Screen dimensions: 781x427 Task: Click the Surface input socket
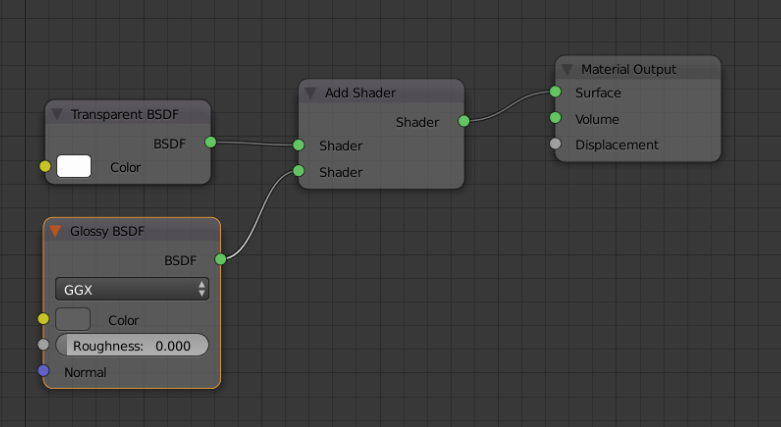coord(555,92)
